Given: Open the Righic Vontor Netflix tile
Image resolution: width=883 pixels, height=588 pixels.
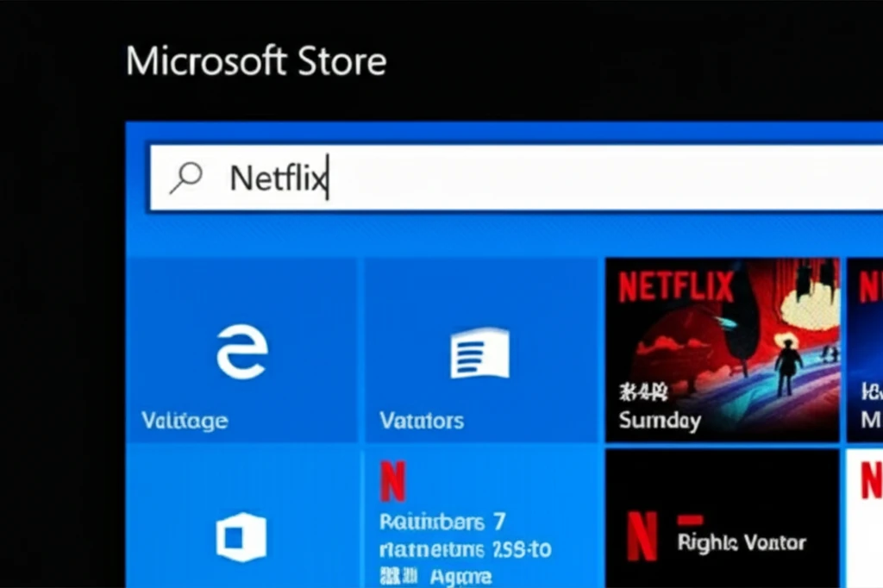Looking at the screenshot, I should point(723,519).
